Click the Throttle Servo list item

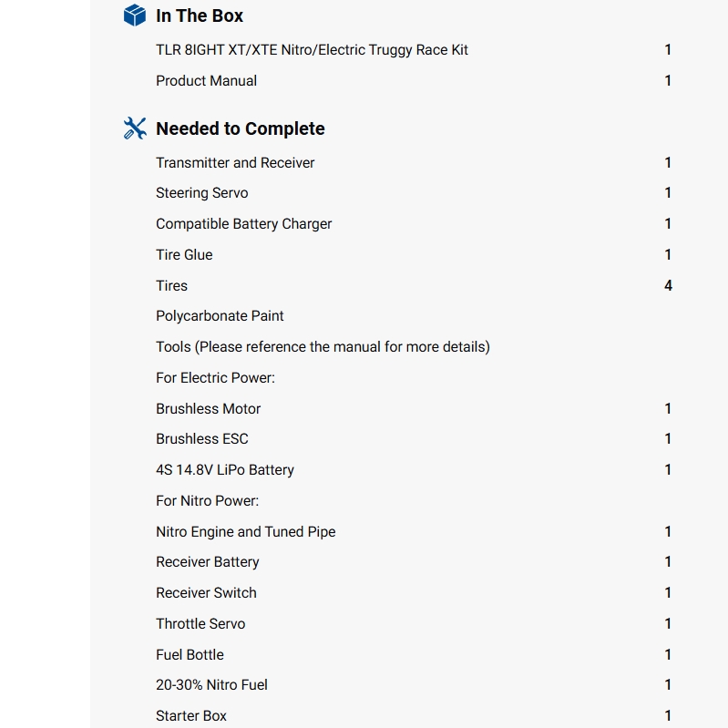[x=200, y=624]
